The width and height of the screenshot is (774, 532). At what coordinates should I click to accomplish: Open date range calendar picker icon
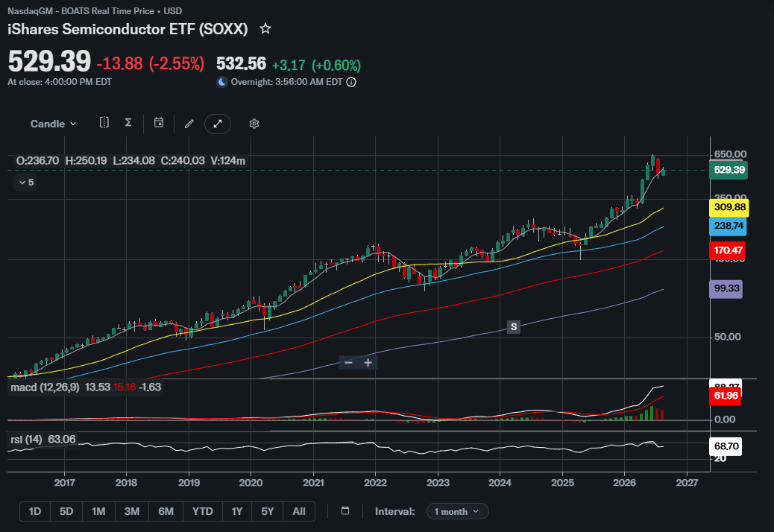point(345,511)
